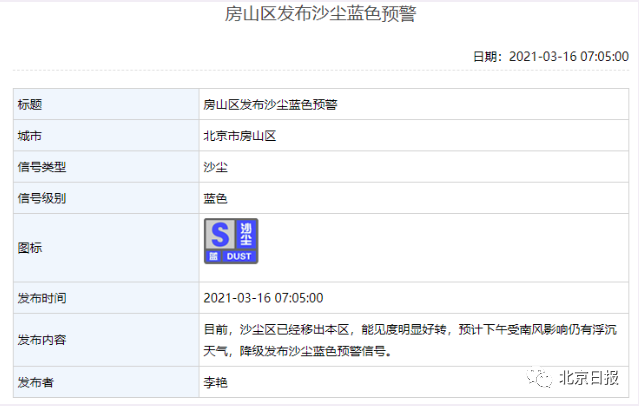Click the publish time value 2021-03-16 07:05:00 in table
The image size is (639, 406).
(263, 298)
